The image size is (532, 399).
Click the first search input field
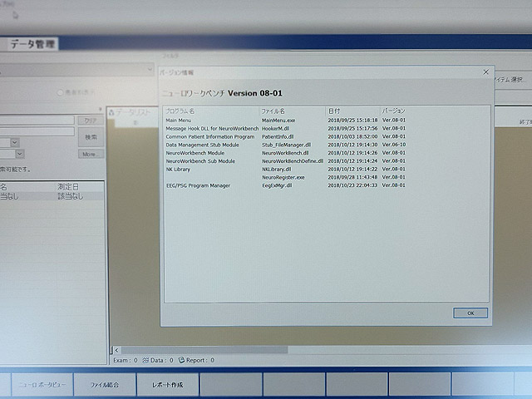[37, 120]
